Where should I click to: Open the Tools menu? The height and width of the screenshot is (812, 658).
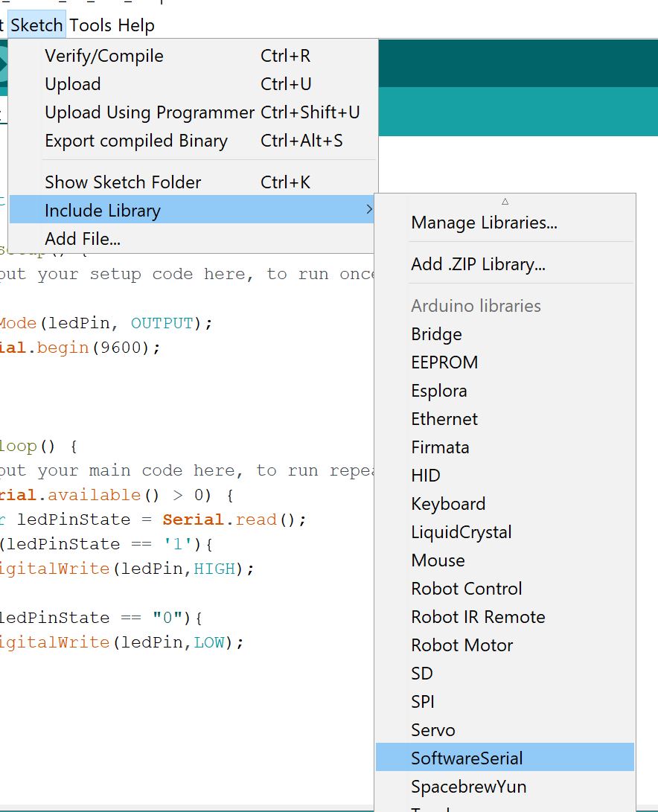point(90,25)
